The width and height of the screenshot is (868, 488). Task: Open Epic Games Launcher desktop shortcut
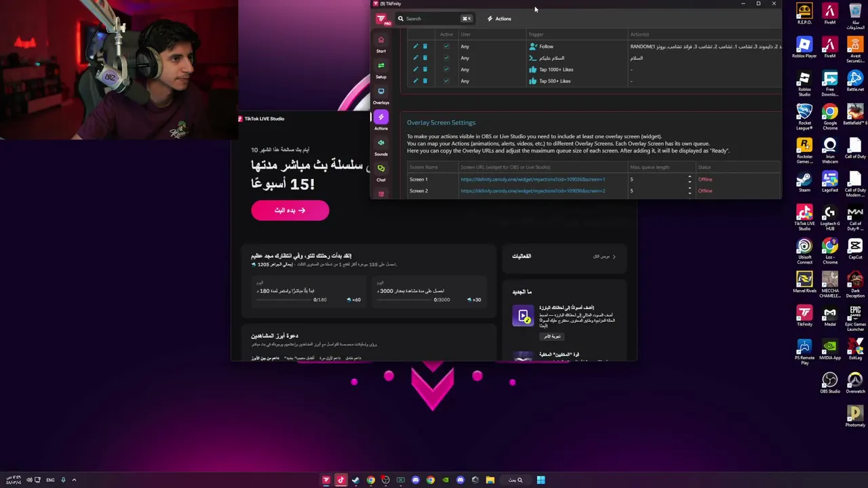click(x=855, y=318)
